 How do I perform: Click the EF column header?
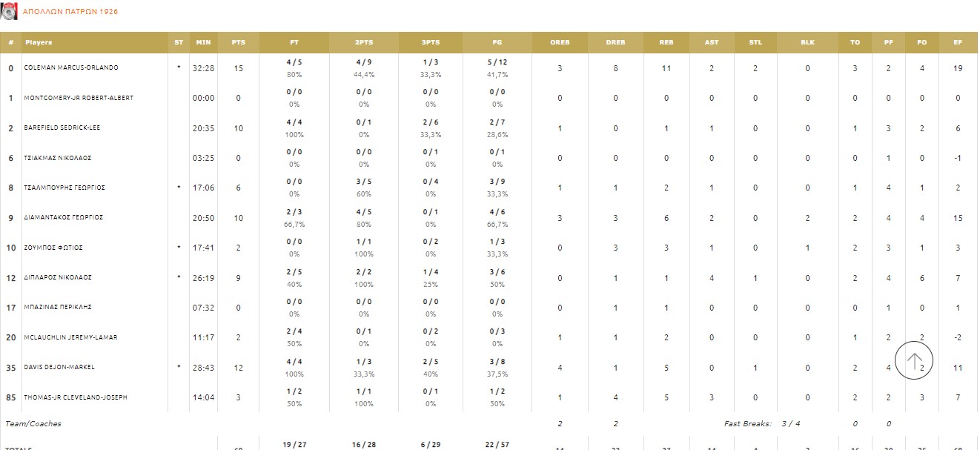click(x=958, y=42)
